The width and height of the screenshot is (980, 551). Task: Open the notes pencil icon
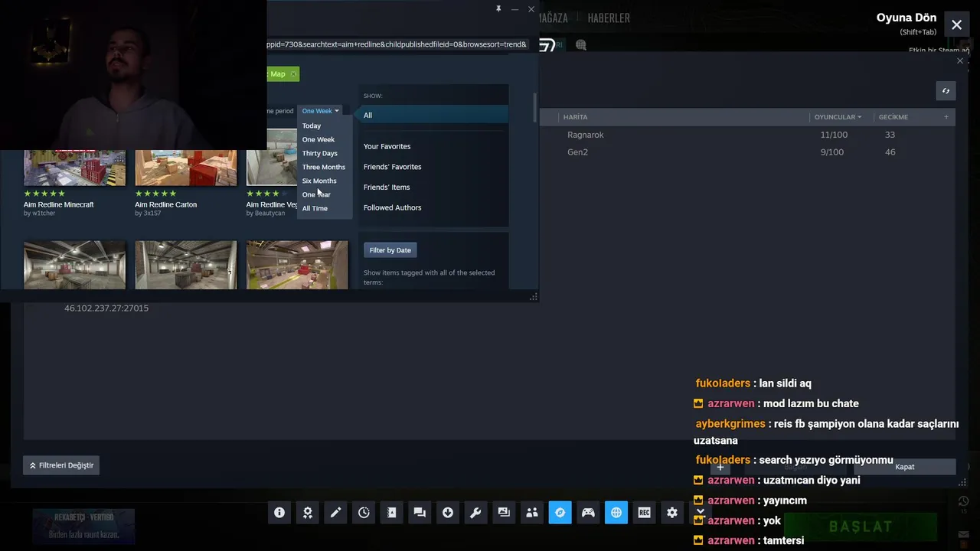335,513
